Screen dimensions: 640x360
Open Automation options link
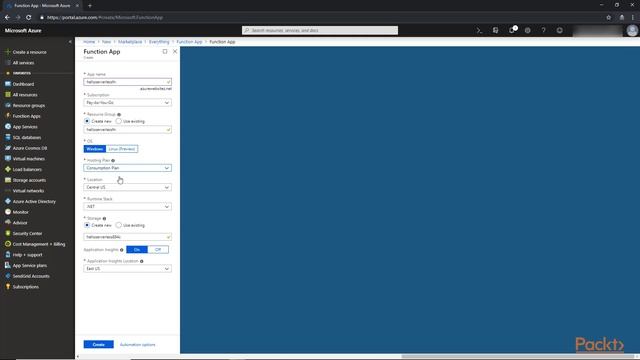coord(138,345)
